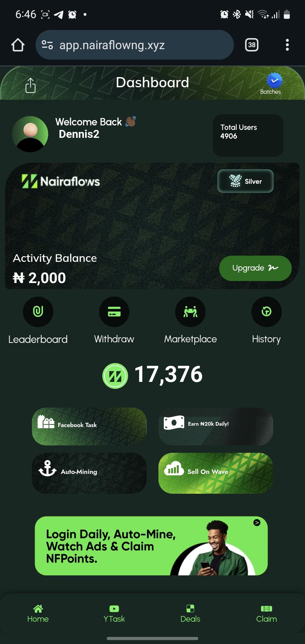Tap the Dennis2 profile avatar

30,134
